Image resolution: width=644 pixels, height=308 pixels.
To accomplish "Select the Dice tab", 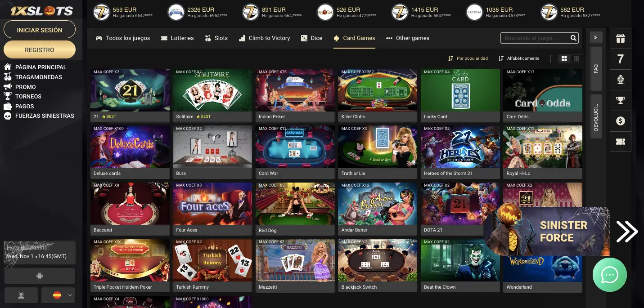I will [311, 38].
